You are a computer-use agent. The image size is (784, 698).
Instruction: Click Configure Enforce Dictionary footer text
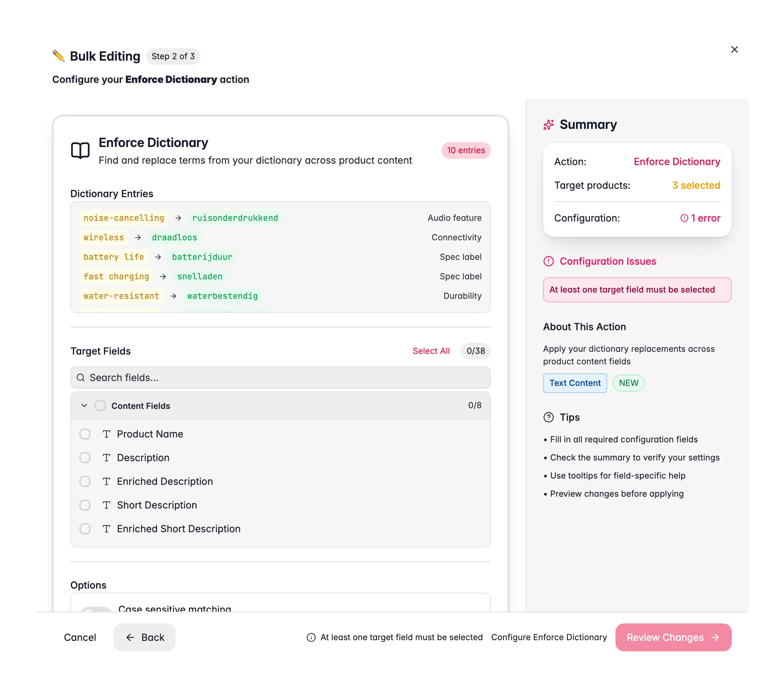click(549, 637)
